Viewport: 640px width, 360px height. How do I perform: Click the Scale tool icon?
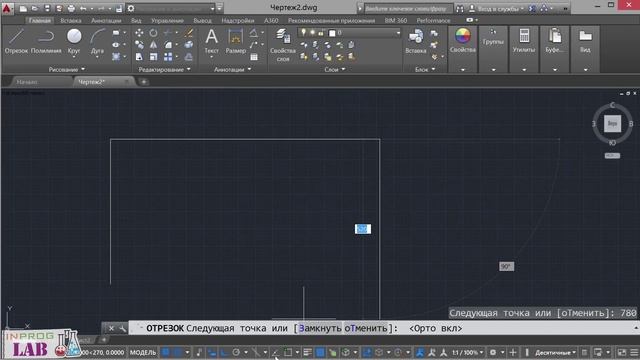click(x=153, y=57)
